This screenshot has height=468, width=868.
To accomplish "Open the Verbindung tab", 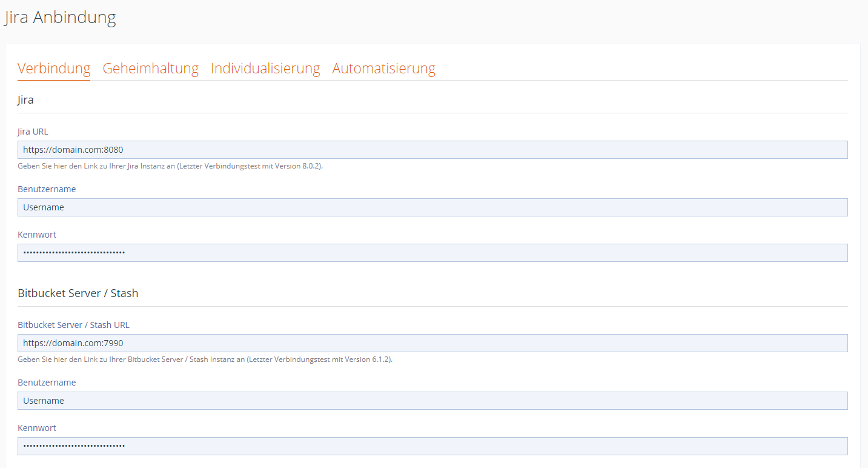I will (x=54, y=69).
